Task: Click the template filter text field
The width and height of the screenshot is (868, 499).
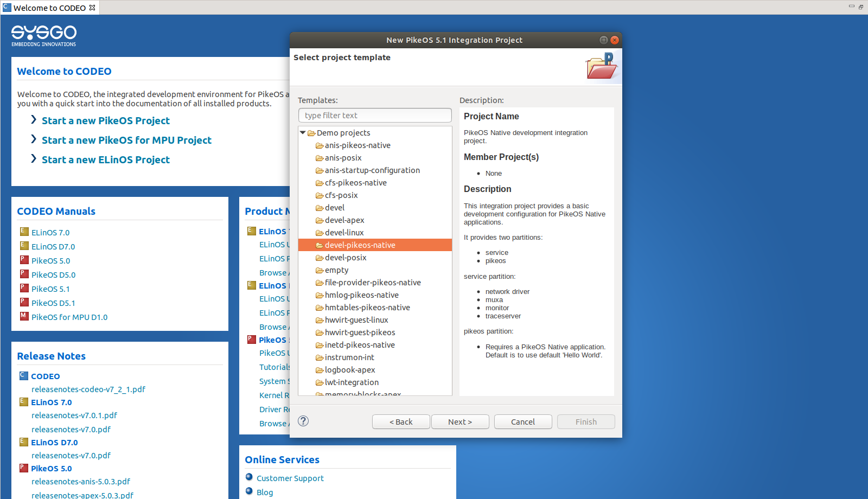Action: [x=375, y=116]
